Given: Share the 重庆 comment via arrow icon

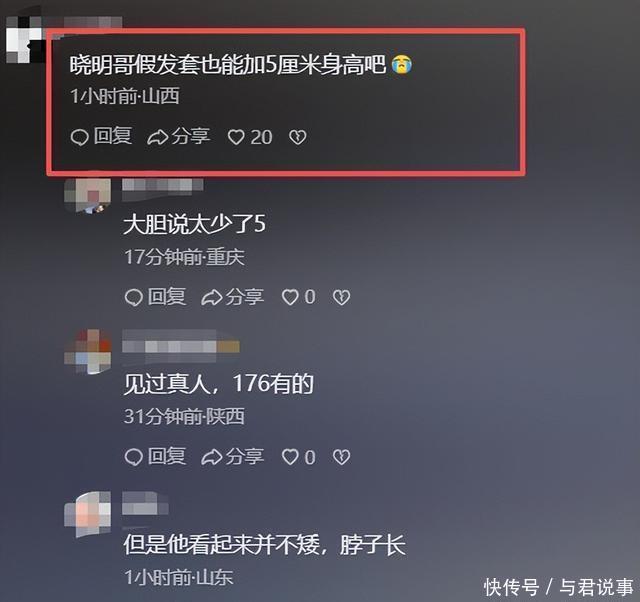Looking at the screenshot, I should (211, 297).
